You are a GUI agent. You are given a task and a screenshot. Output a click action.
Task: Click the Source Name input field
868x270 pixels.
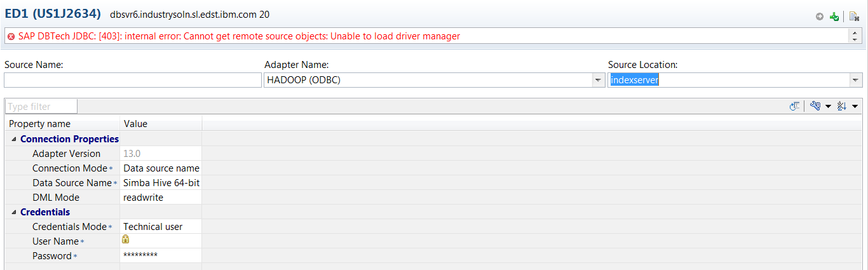coord(133,80)
